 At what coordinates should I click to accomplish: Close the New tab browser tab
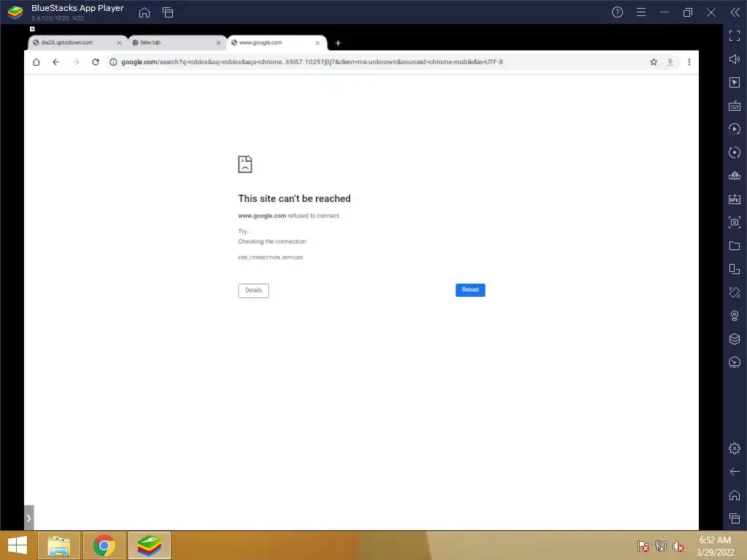(218, 43)
